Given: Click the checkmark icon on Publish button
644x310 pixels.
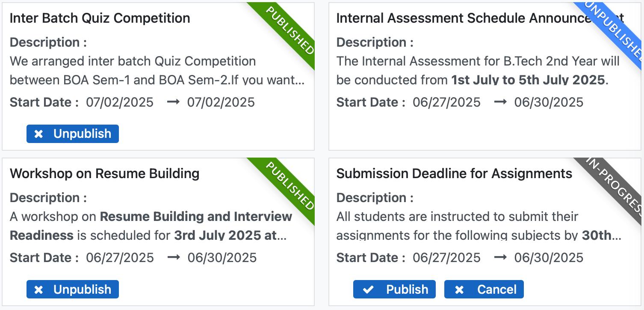Looking at the screenshot, I should pos(368,289).
